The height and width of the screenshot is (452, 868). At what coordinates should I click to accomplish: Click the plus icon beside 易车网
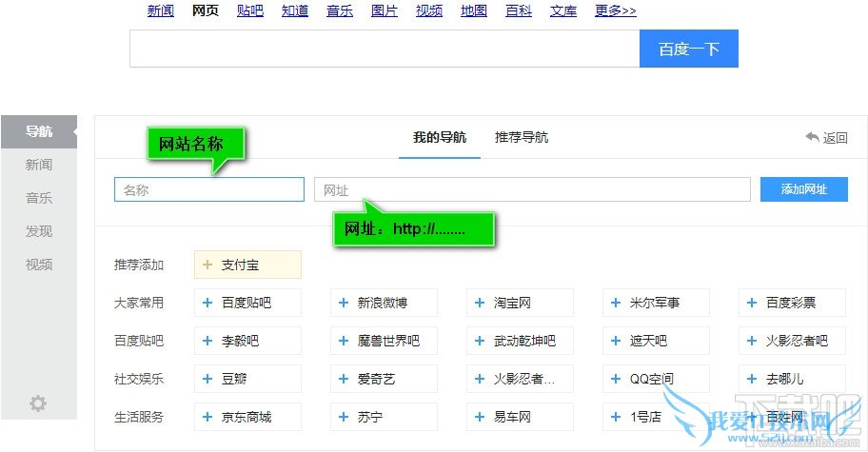pyautogui.click(x=480, y=417)
